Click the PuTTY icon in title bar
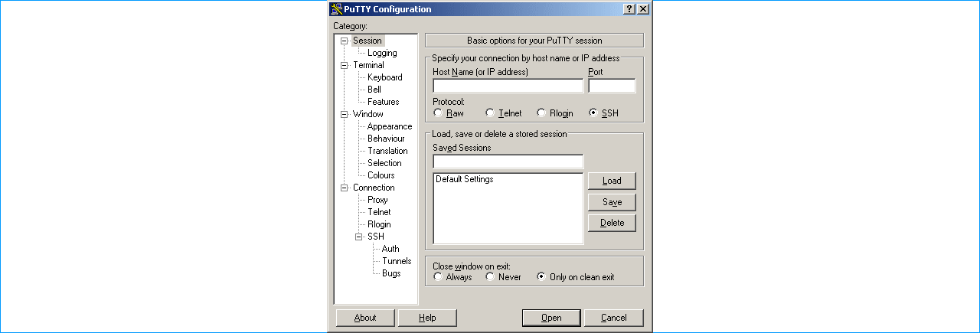 point(336,9)
